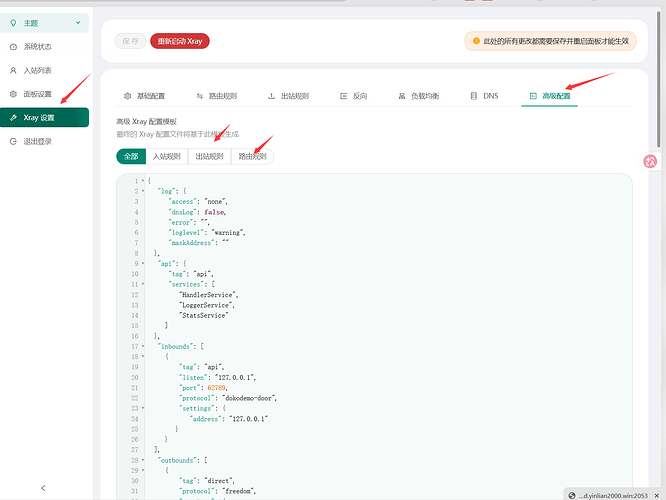The height and width of the screenshot is (500, 666).
Task: Click the "HandlerService" entry in the editor
Action: pyautogui.click(x=208, y=295)
